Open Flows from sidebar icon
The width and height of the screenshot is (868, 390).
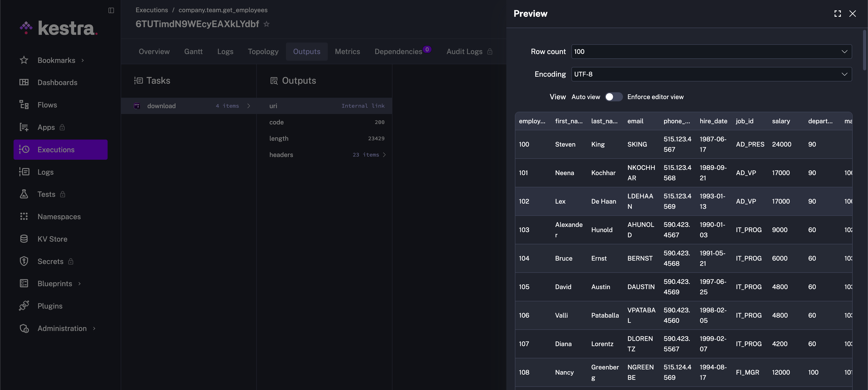click(x=24, y=105)
